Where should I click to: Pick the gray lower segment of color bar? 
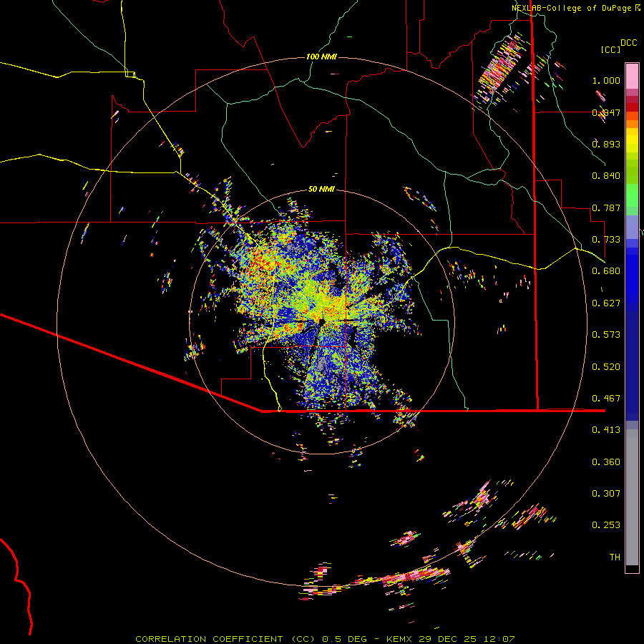click(x=632, y=497)
